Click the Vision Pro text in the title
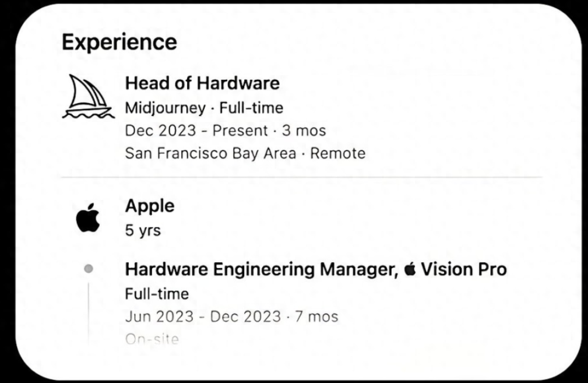This screenshot has height=383, width=588. point(464,269)
